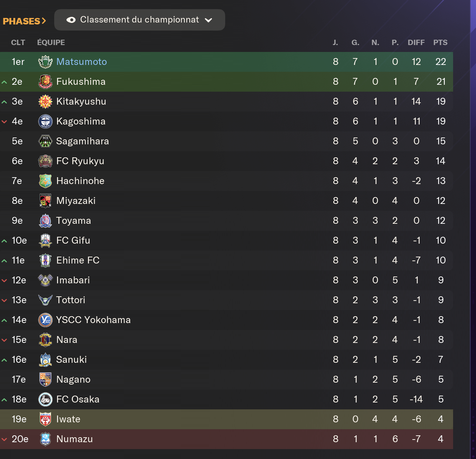476x459 pixels.
Task: Click the Iwate red shield crest
Action: (x=45, y=419)
